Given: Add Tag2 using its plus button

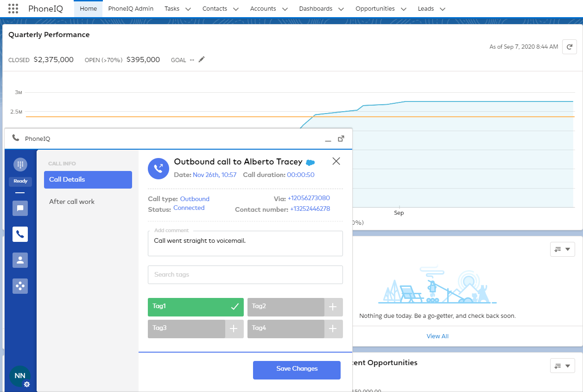Looking at the screenshot, I should click(x=333, y=307).
